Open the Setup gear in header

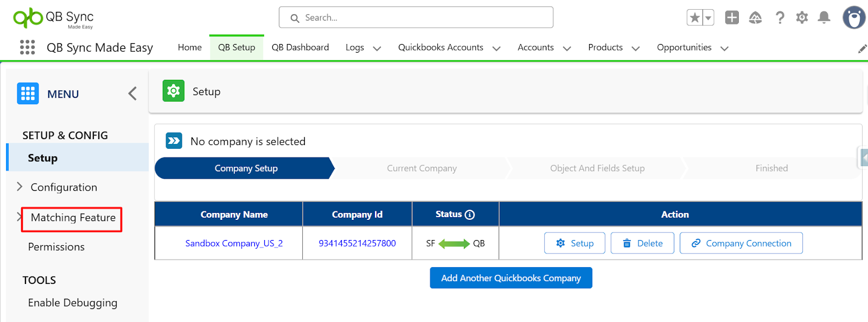pyautogui.click(x=802, y=18)
